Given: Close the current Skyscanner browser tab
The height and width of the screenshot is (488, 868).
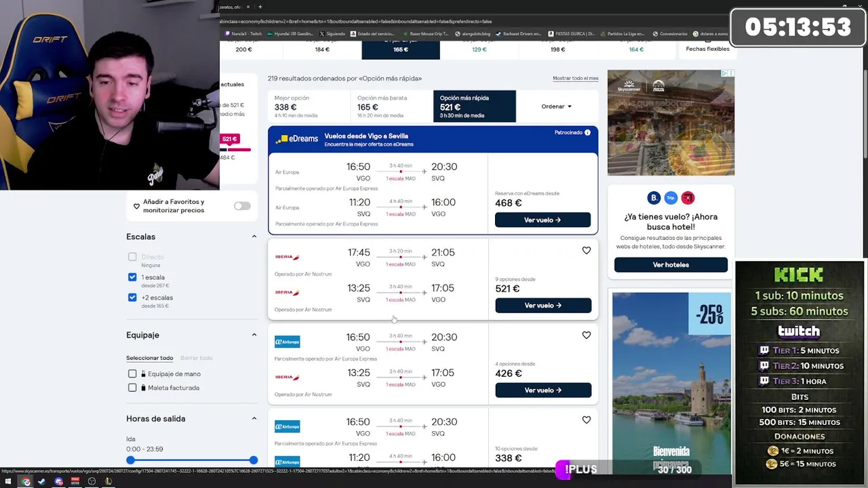Looking at the screenshot, I should 248,7.
